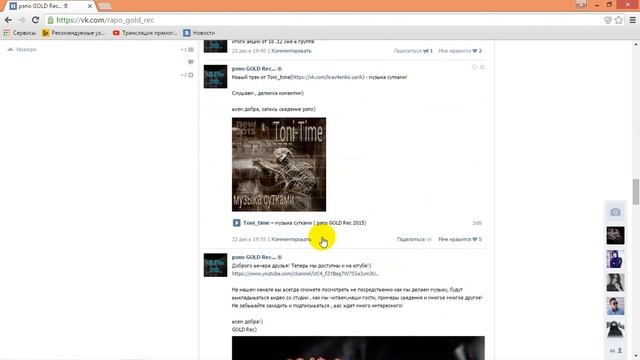
Task: Open the Новости VK bookmark
Action: 199,33
